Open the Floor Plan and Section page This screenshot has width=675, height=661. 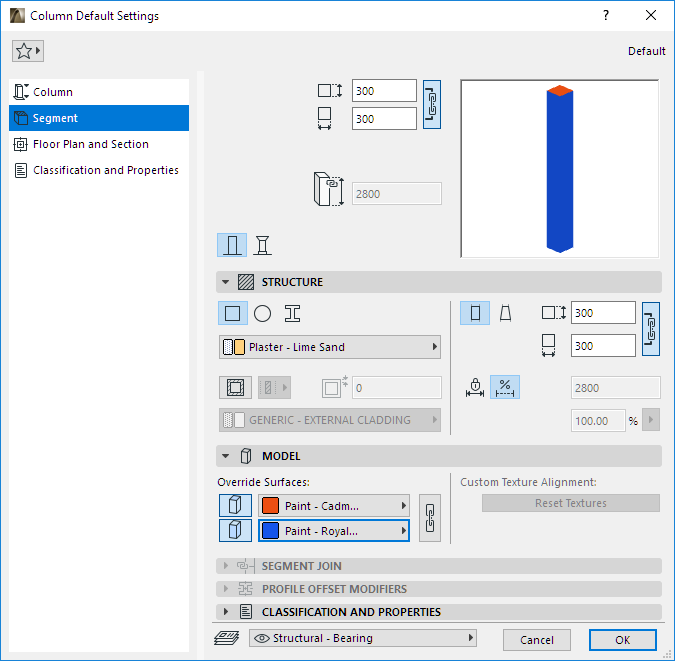pos(99,144)
